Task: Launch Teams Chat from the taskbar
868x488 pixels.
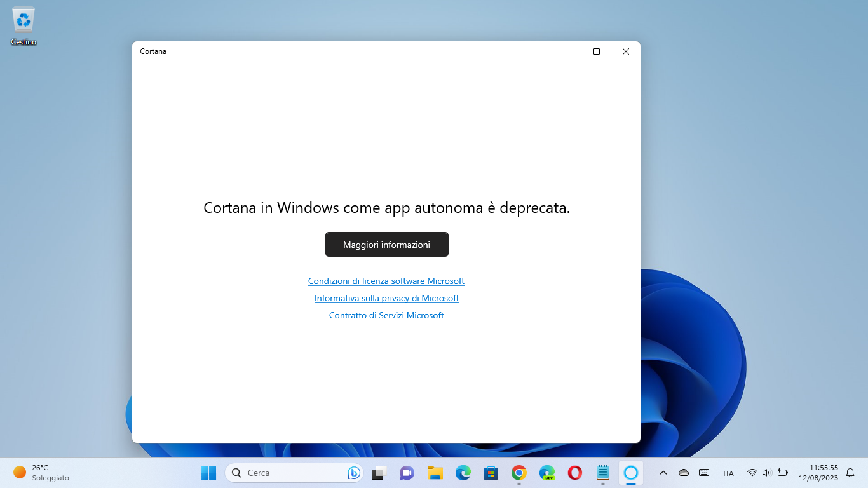Action: point(407,473)
